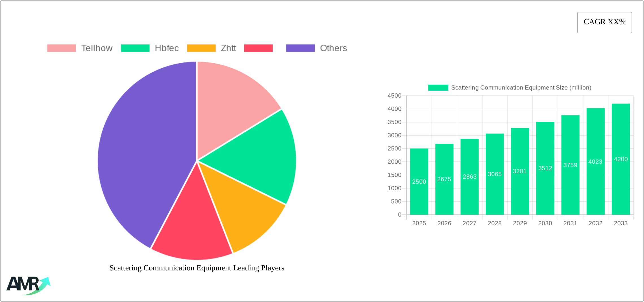Click the Zhtt legend label
The width and height of the screenshot is (644, 302).
[x=229, y=48]
